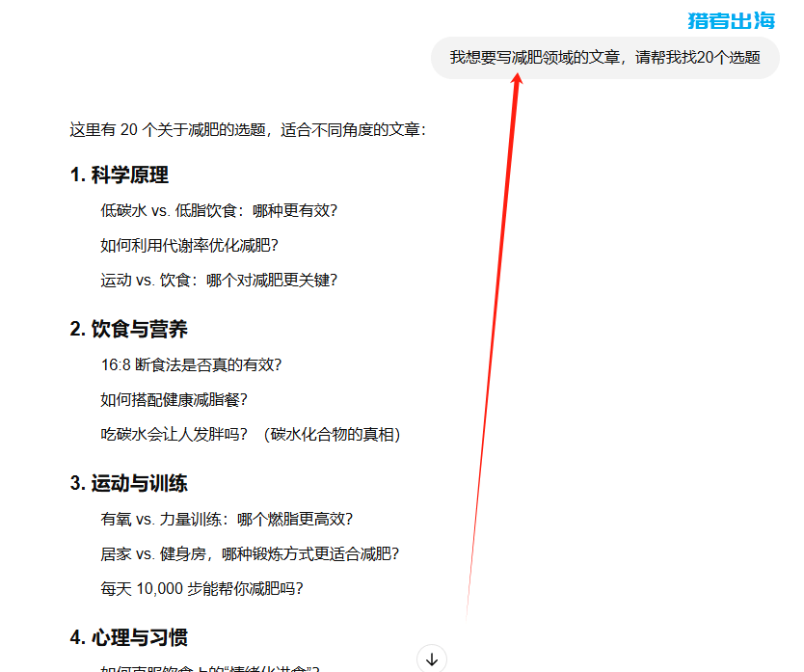Click heading 1. 科学原理
The image size is (804, 672).
pyautogui.click(x=119, y=175)
